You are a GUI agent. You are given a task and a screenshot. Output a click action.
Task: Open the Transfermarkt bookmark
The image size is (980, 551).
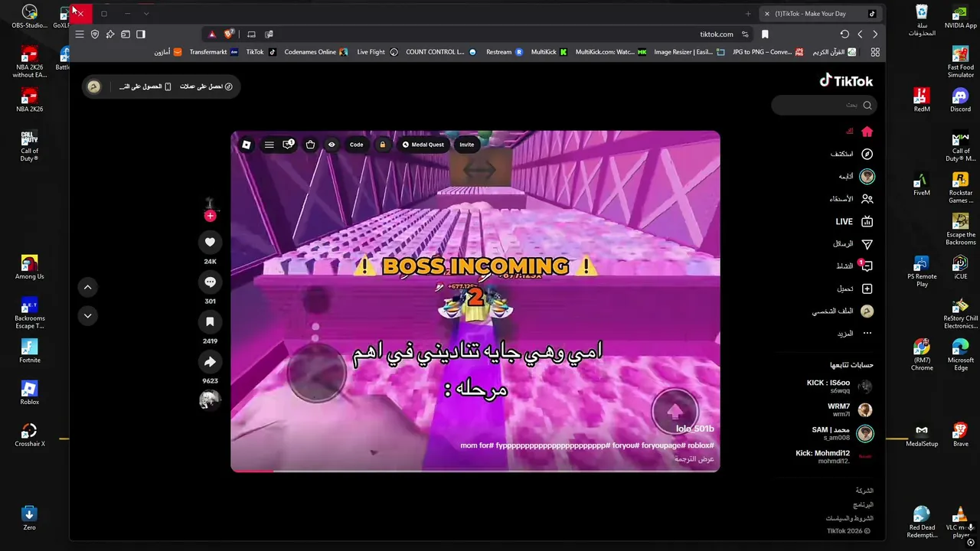click(214, 52)
